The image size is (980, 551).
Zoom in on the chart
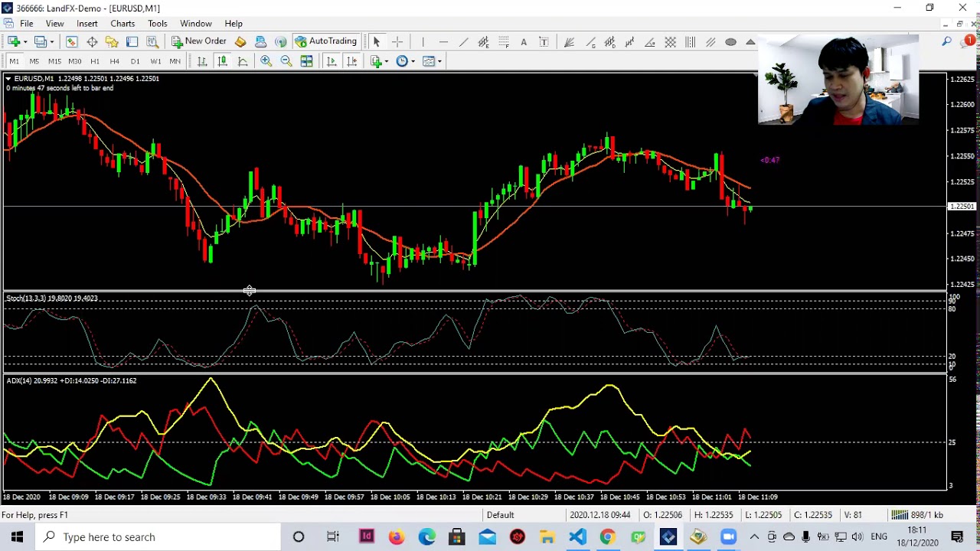tap(266, 61)
